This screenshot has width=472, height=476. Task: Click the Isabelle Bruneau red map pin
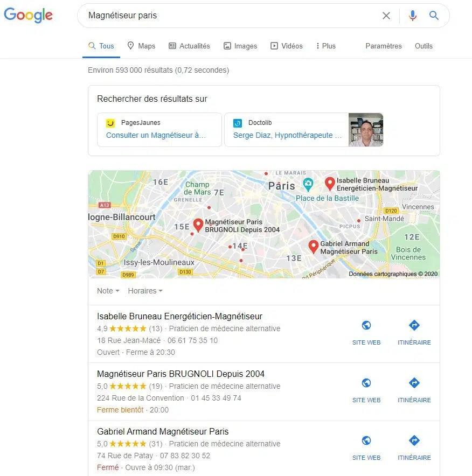(x=330, y=184)
